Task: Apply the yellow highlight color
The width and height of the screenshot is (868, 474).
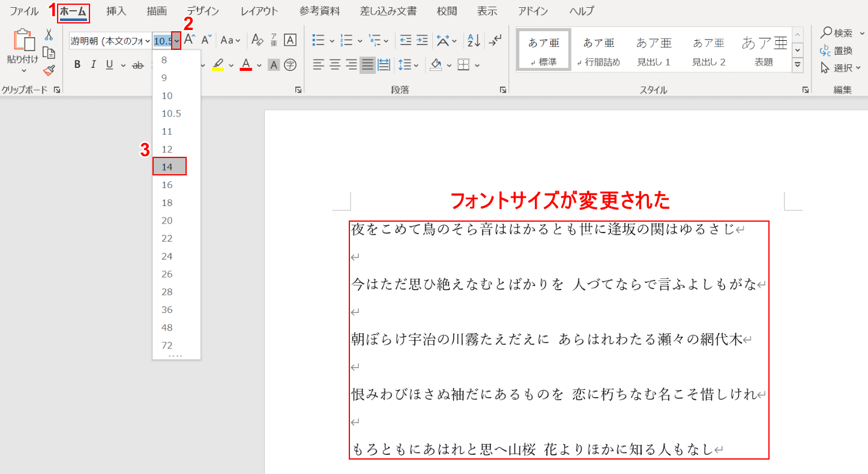Action: (219, 64)
